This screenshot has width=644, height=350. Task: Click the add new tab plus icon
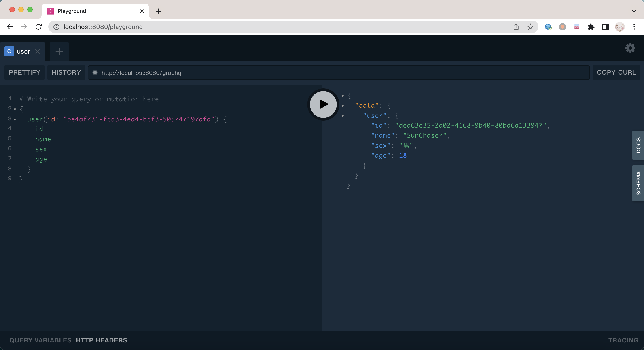pyautogui.click(x=59, y=51)
